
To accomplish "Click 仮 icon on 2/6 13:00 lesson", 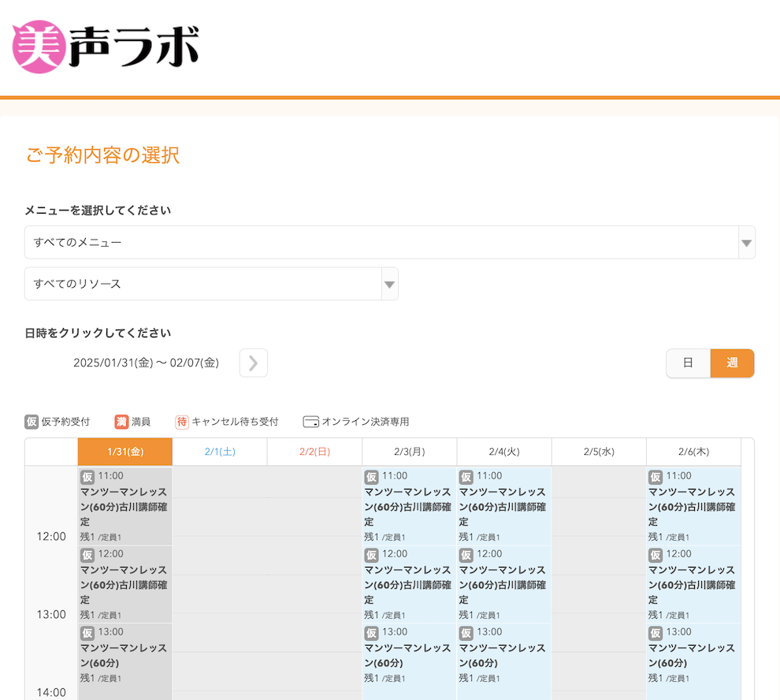I will point(656,633).
